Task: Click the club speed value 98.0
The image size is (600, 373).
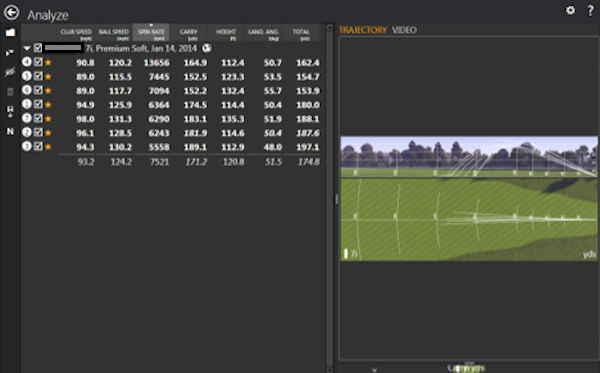Action: 85,119
